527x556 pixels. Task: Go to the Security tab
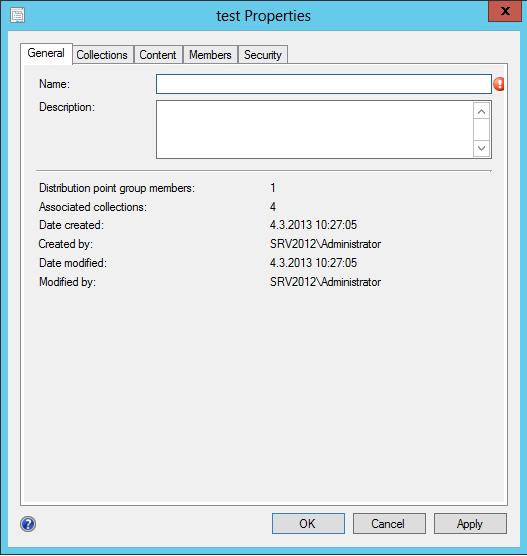pos(263,55)
